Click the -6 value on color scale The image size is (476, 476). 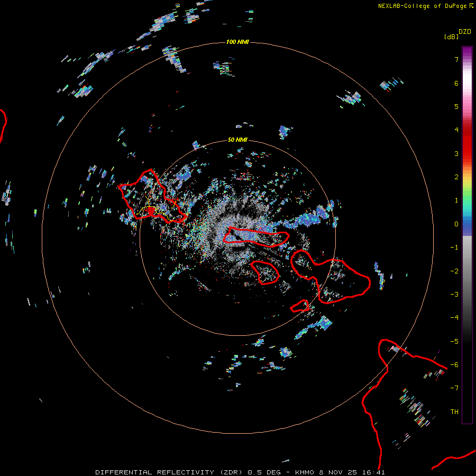pos(454,365)
